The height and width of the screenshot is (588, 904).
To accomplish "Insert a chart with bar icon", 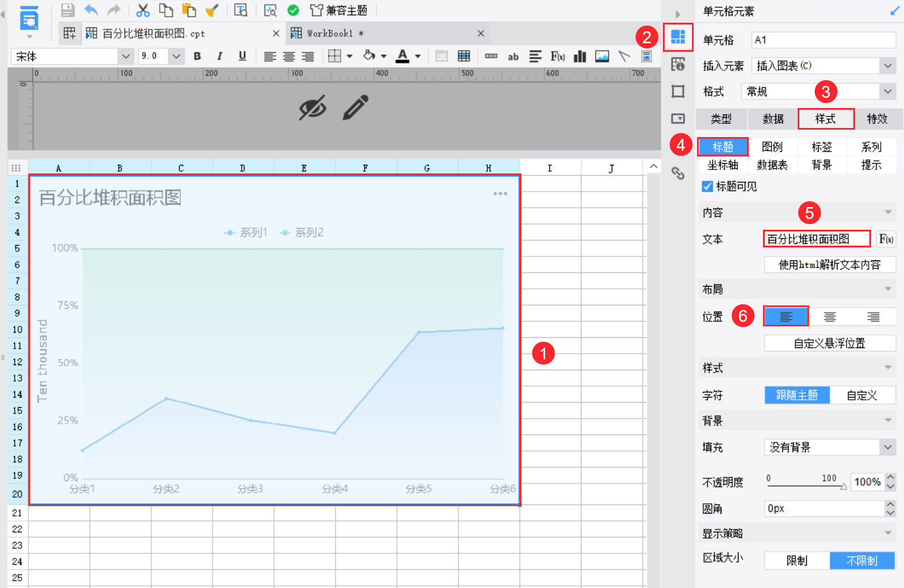I will 580,56.
